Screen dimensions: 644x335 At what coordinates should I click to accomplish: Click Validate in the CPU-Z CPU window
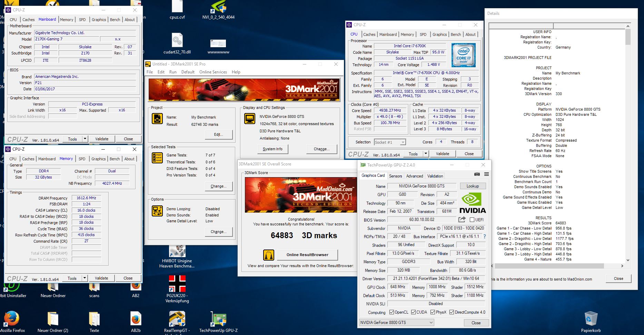[x=442, y=154]
